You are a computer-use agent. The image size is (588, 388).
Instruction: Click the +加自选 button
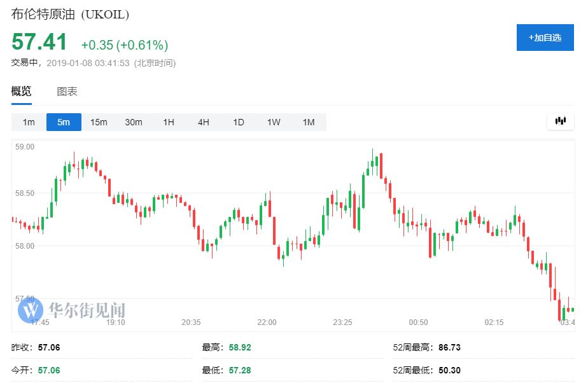[545, 38]
